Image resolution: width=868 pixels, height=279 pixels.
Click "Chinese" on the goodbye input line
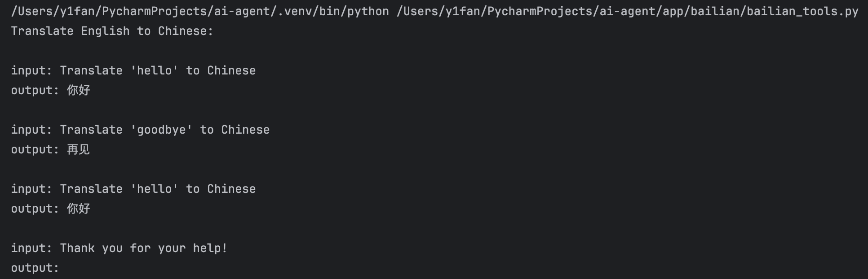tap(245, 130)
